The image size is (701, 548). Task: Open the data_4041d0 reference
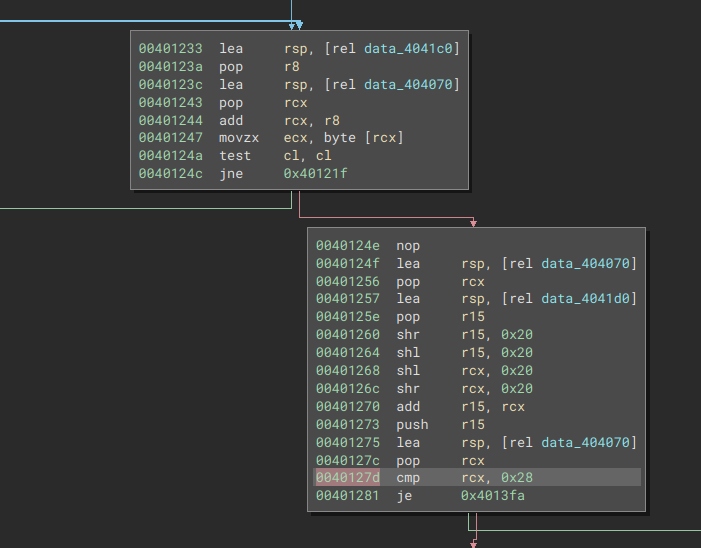(588, 299)
